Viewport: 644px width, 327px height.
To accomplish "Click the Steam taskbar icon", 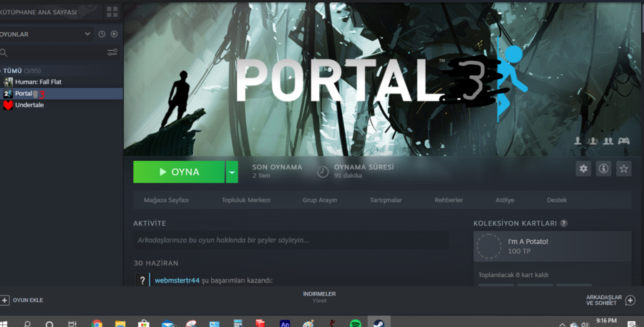I will point(379,323).
